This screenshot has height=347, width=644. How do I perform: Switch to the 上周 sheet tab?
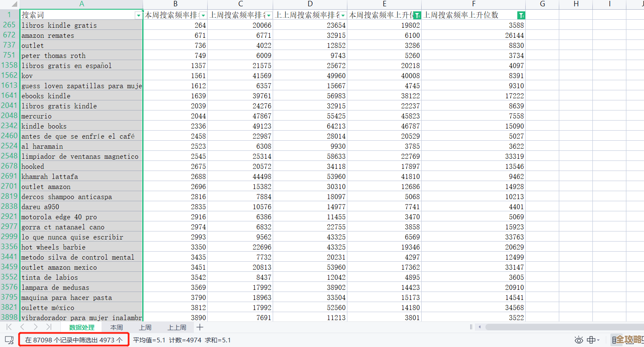click(x=145, y=327)
